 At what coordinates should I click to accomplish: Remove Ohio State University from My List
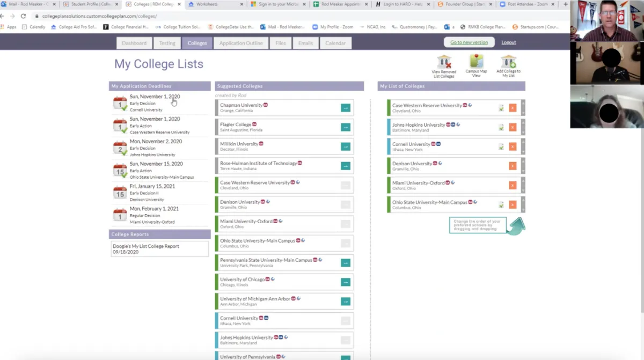[x=513, y=204]
